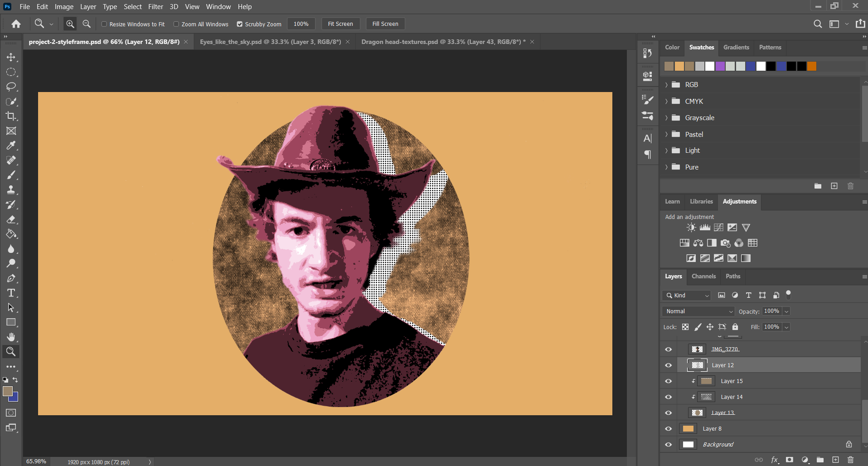This screenshot has height=466, width=868.
Task: Expand the RGB swatch folder
Action: [x=666, y=85]
